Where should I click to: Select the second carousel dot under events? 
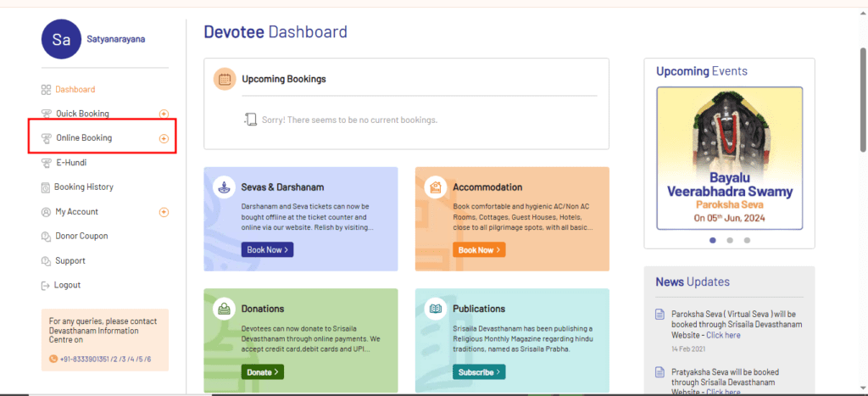729,240
